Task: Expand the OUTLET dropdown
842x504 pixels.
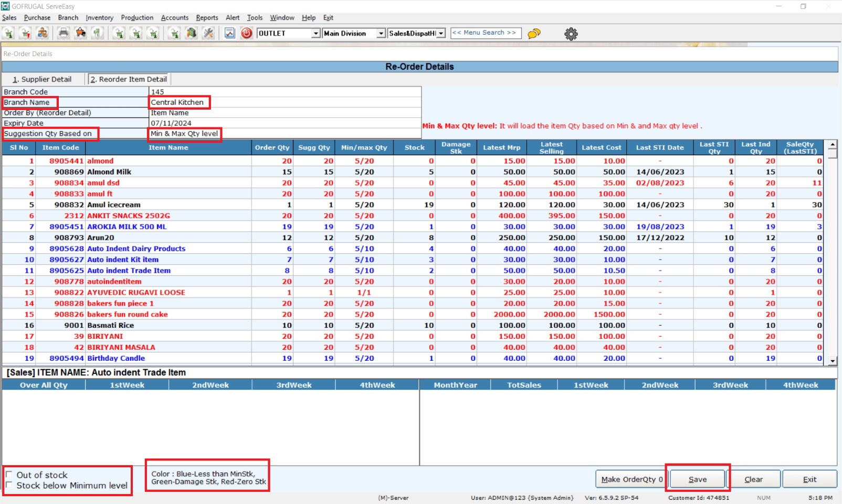Action: pyautogui.click(x=315, y=34)
